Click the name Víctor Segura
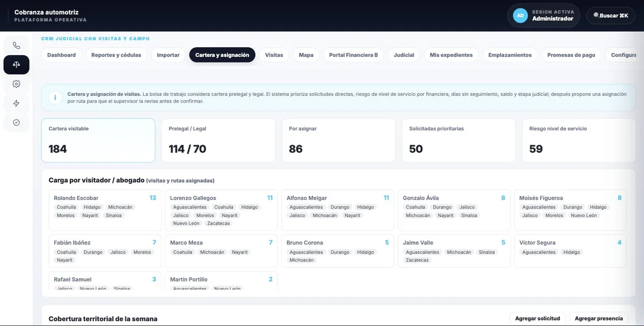644x326 pixels. click(538, 243)
